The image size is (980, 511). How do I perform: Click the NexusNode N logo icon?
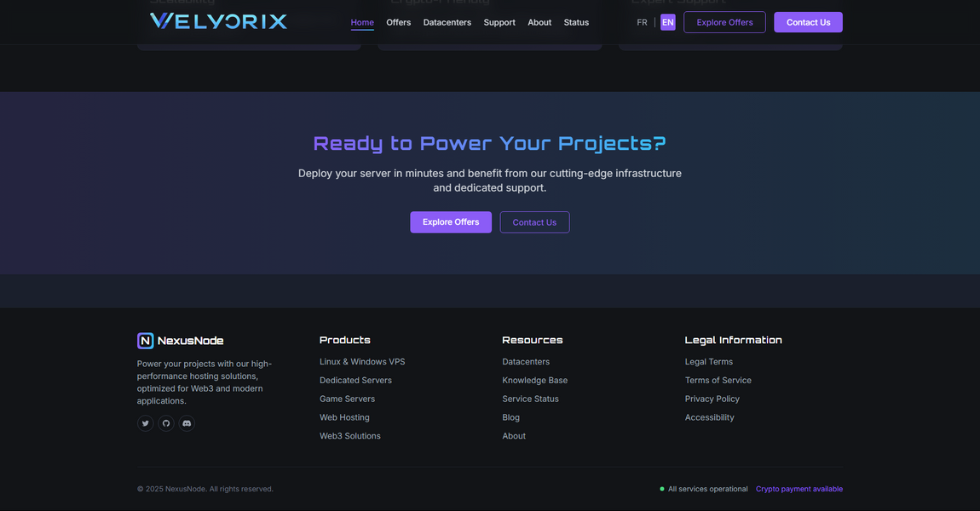[145, 341]
